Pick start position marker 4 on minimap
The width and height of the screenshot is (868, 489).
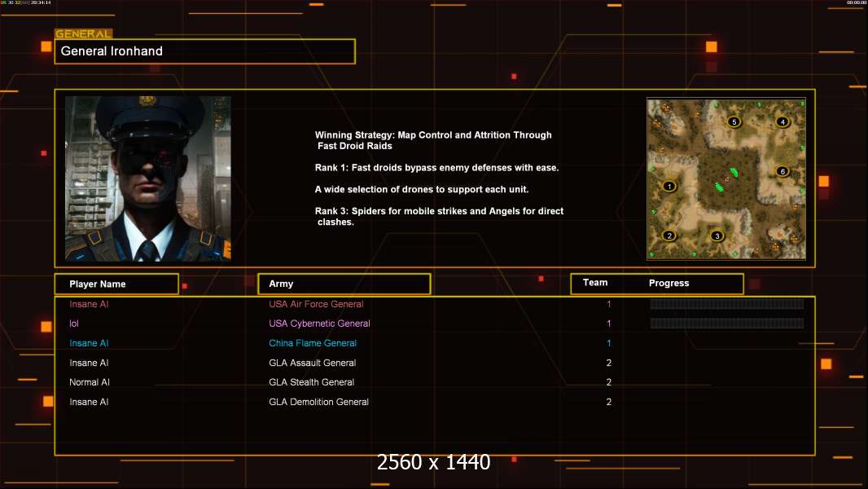(783, 121)
